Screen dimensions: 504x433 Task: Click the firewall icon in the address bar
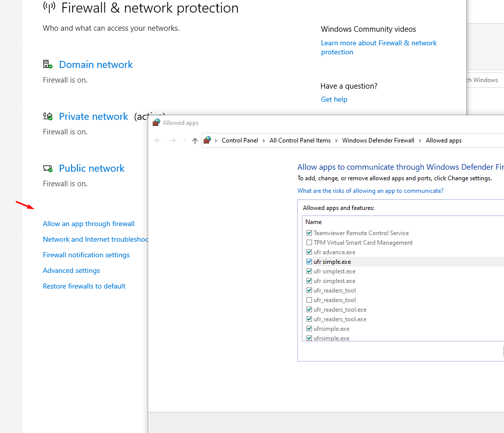(207, 140)
